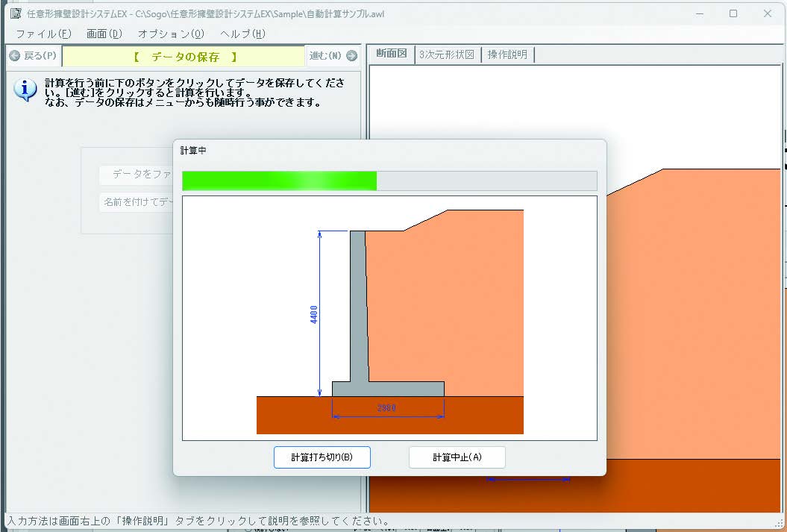Click the instruction text about saving data
787x532 pixels.
click(x=195, y=93)
